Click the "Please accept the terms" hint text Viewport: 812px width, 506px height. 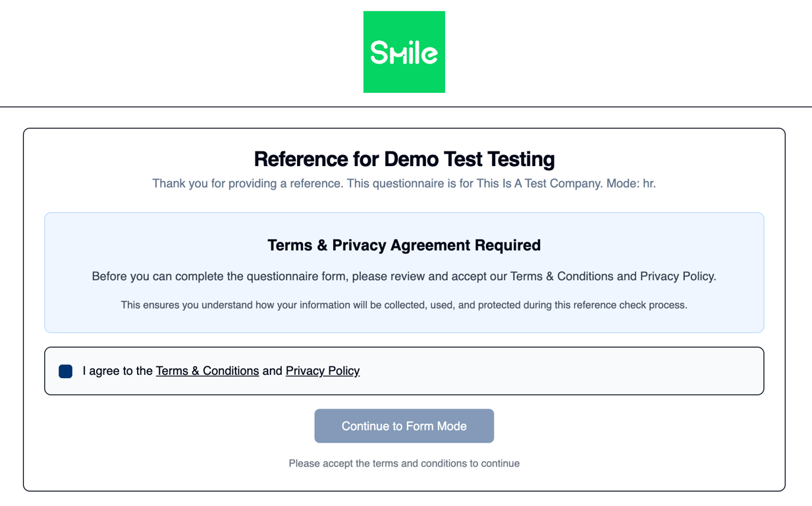[x=404, y=463]
